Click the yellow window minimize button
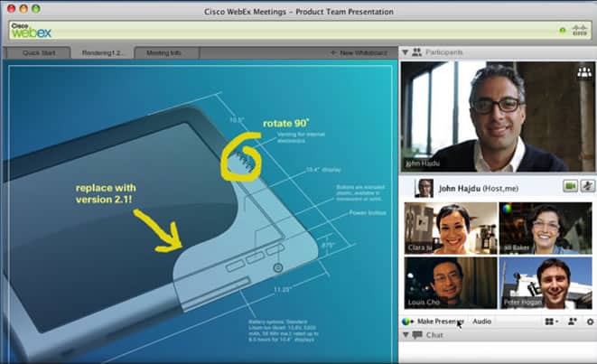 coord(23,8)
